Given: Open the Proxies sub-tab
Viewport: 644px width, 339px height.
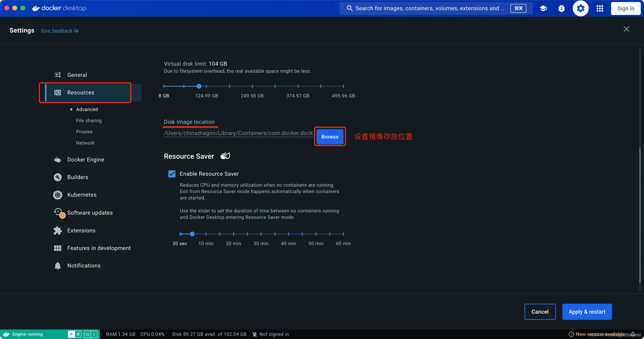Looking at the screenshot, I should 84,132.
